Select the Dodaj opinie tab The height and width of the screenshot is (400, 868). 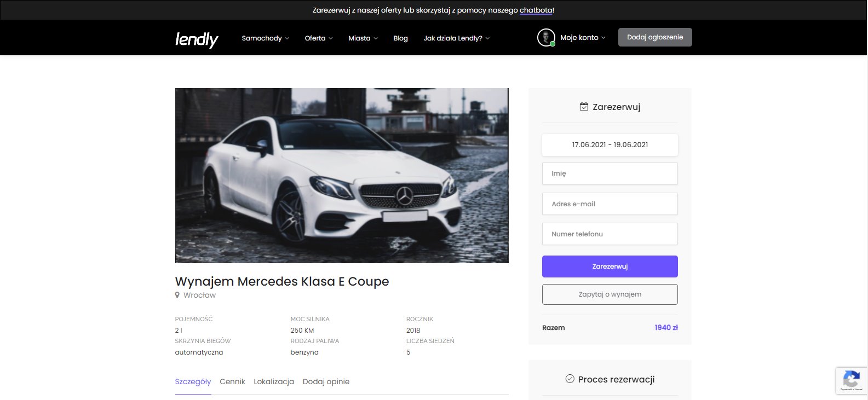point(326,381)
